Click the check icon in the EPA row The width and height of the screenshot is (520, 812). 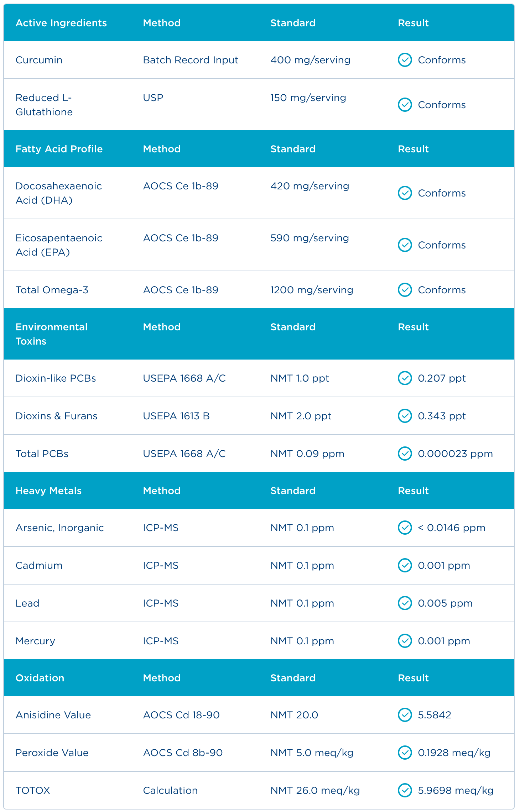point(405,245)
